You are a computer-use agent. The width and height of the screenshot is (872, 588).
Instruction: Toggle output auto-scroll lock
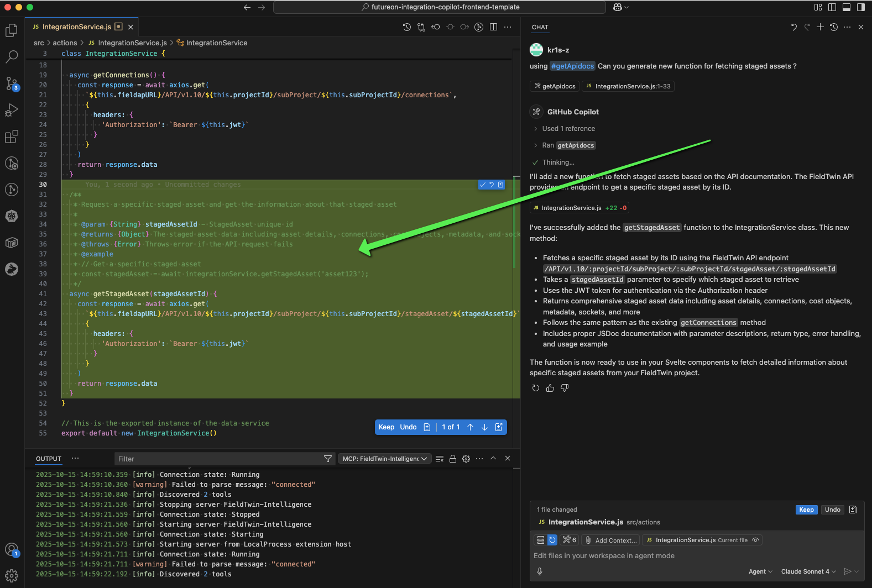(x=453, y=459)
